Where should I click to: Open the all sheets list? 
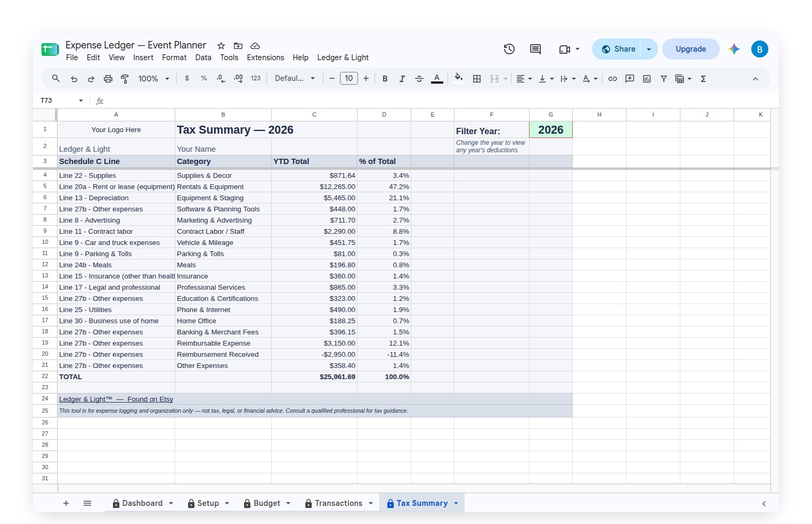87,503
